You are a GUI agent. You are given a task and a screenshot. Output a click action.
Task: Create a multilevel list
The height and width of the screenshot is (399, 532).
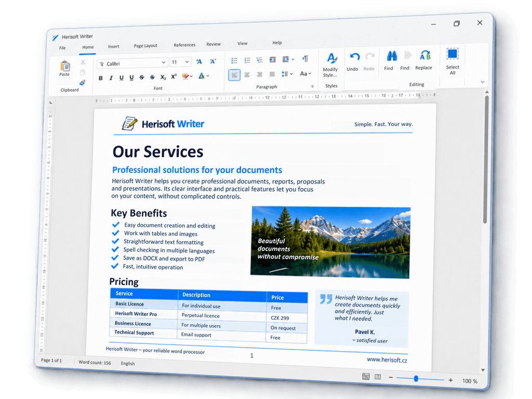[260, 60]
